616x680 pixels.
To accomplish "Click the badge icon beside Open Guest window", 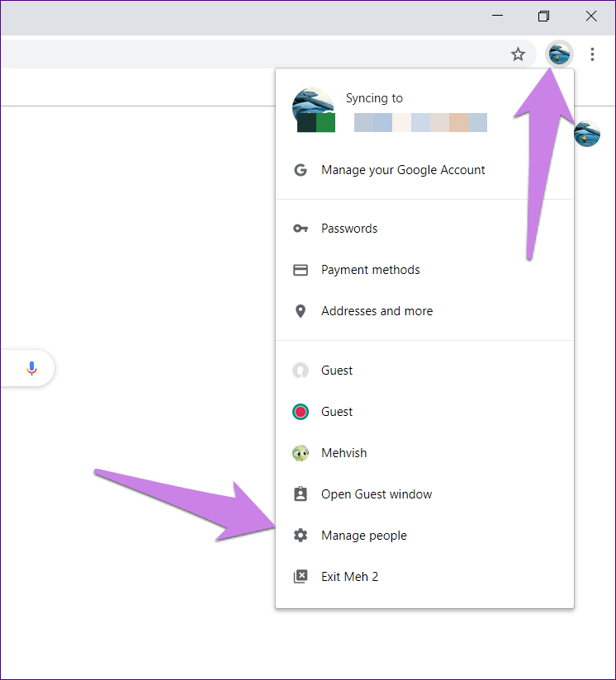I will click(301, 494).
